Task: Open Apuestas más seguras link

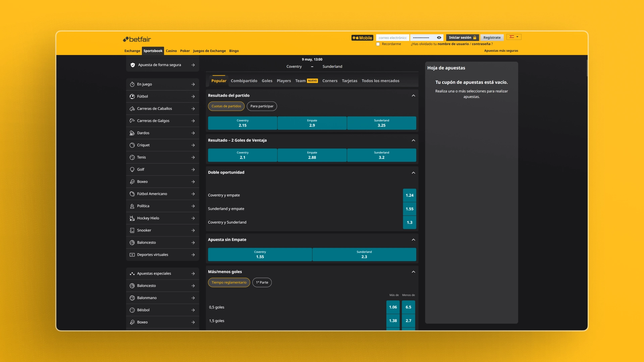Action: 501,51
